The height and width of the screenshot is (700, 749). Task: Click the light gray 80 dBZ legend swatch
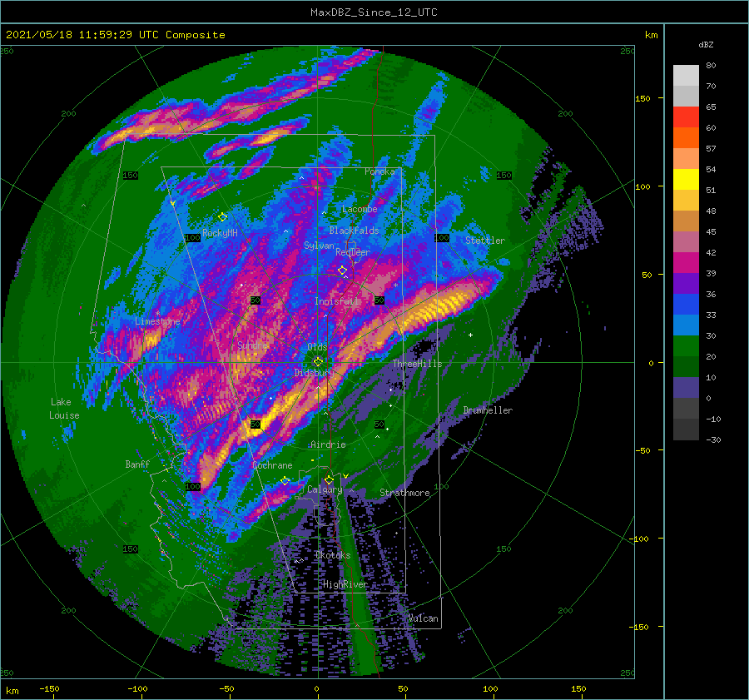pos(686,75)
